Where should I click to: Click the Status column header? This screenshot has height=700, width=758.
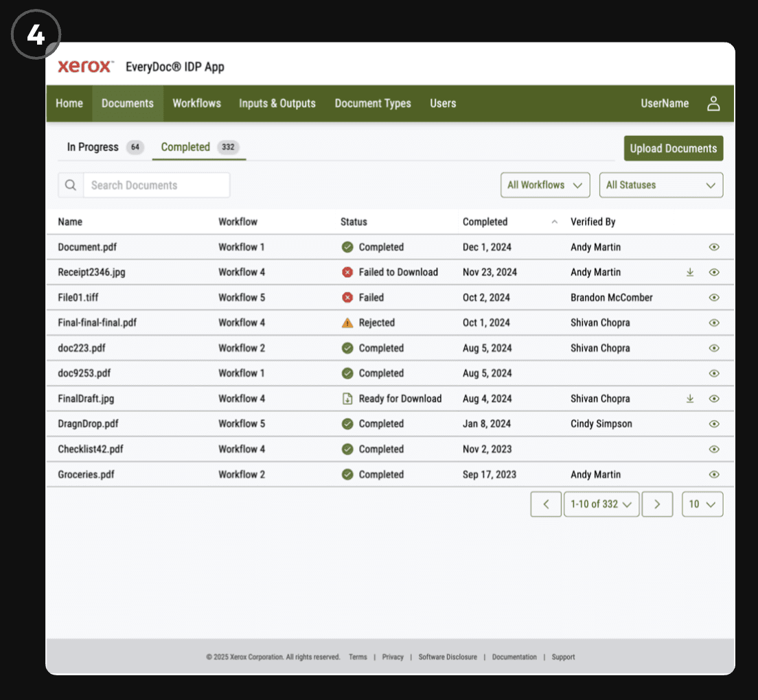(x=354, y=222)
